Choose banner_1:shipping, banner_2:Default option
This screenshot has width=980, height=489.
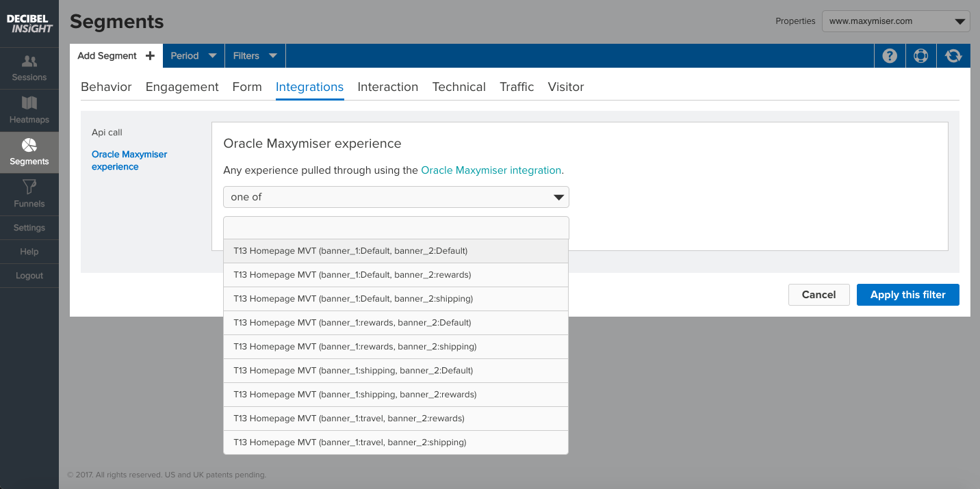coord(396,371)
